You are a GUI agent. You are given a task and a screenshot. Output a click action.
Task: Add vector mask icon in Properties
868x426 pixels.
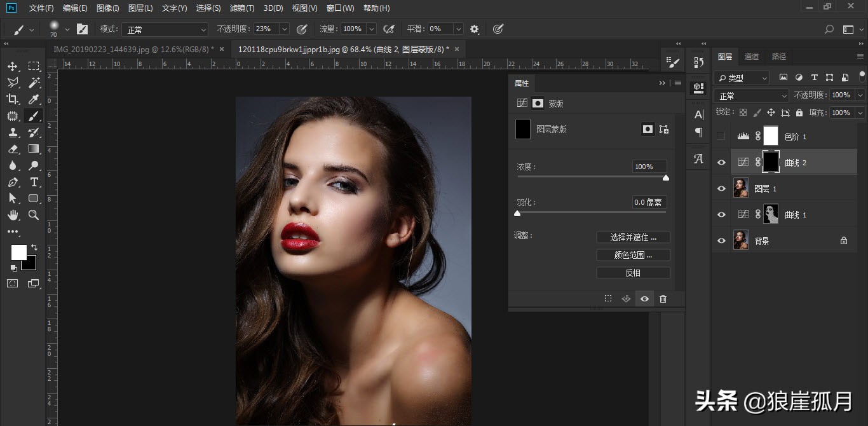(x=664, y=129)
